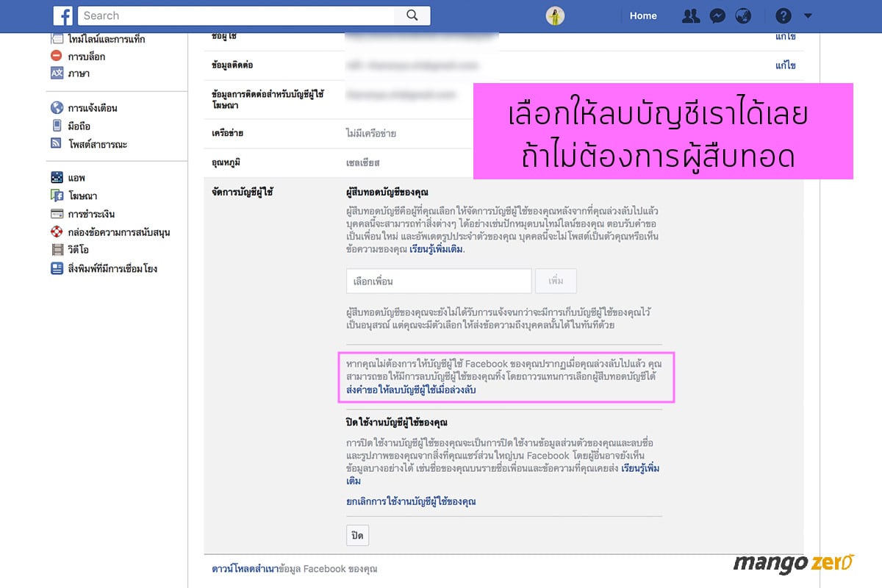Click the ปิด close button
The width and height of the screenshot is (882, 588).
point(357,535)
